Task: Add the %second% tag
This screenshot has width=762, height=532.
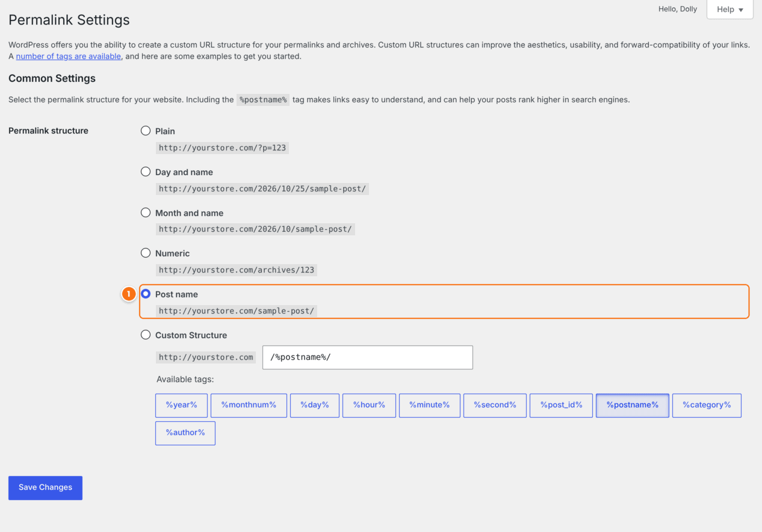Action: (495, 405)
